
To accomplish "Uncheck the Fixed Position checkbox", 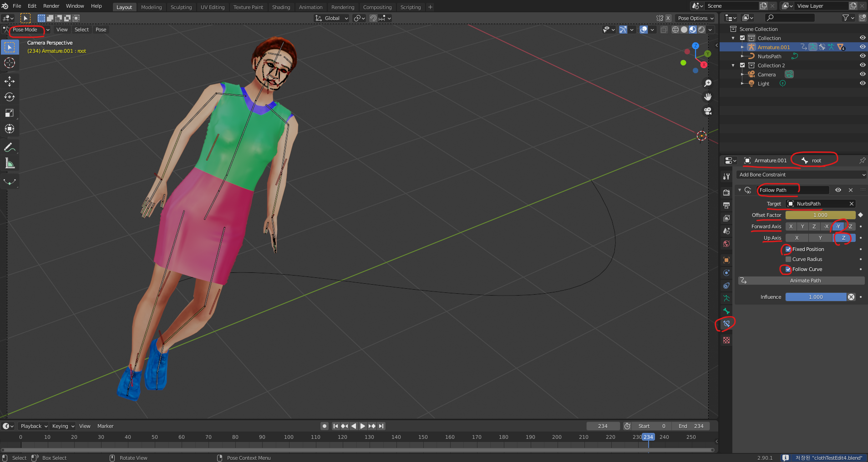I will pos(788,249).
